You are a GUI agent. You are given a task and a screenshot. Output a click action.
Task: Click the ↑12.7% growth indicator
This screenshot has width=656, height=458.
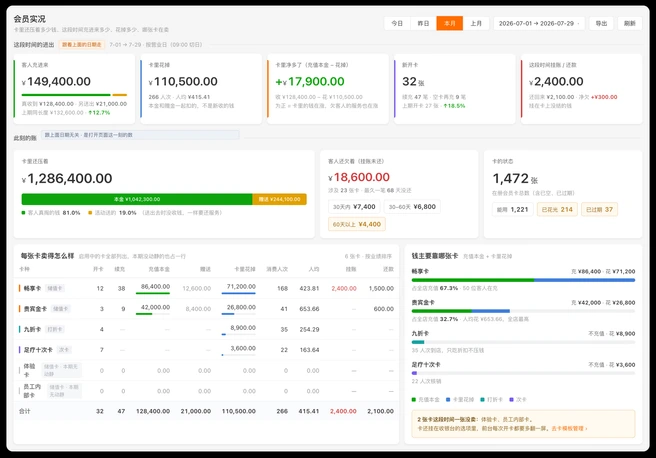pos(99,113)
